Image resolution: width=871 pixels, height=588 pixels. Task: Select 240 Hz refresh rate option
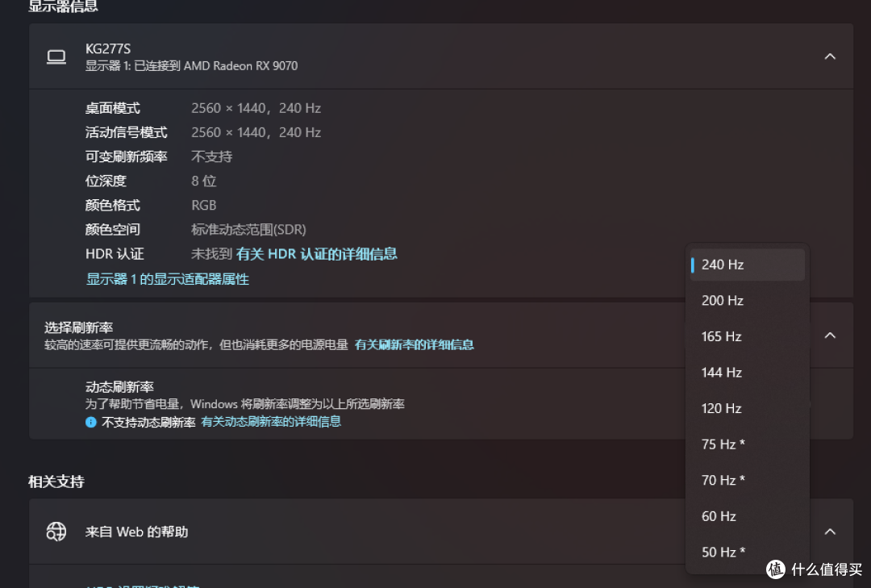[747, 265]
